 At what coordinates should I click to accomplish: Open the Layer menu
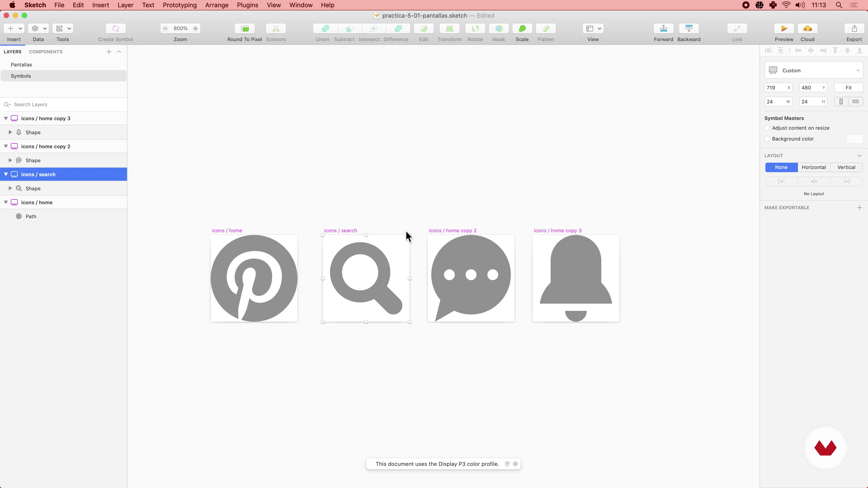[125, 5]
